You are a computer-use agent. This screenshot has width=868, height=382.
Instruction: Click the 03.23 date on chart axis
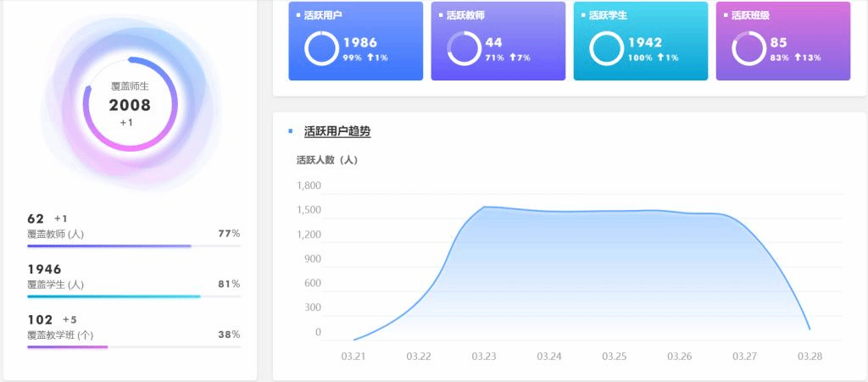(x=483, y=357)
